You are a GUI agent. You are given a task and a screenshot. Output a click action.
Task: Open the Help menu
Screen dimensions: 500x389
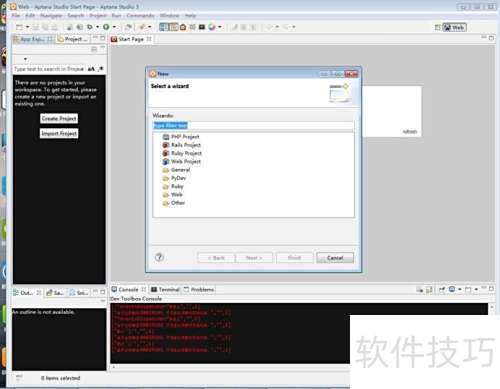[x=190, y=15]
